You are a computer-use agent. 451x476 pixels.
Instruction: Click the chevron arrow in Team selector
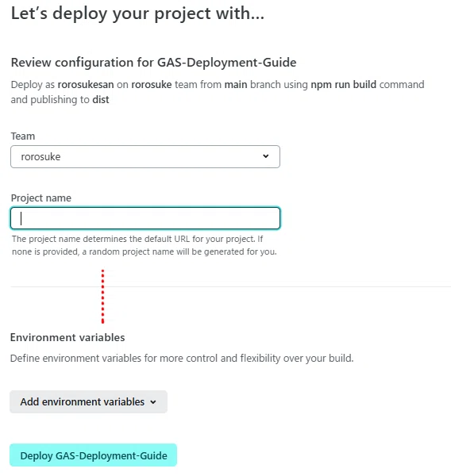pos(266,156)
